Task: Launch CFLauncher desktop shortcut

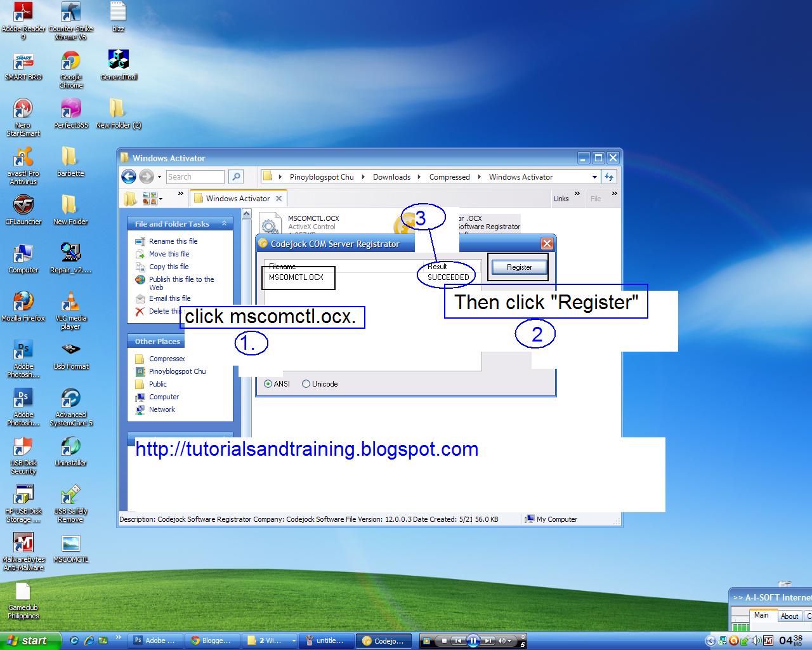Action: click(x=23, y=211)
